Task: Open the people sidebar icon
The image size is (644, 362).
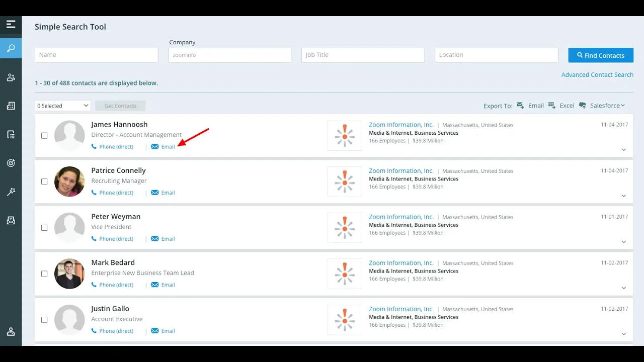Action: tap(11, 77)
